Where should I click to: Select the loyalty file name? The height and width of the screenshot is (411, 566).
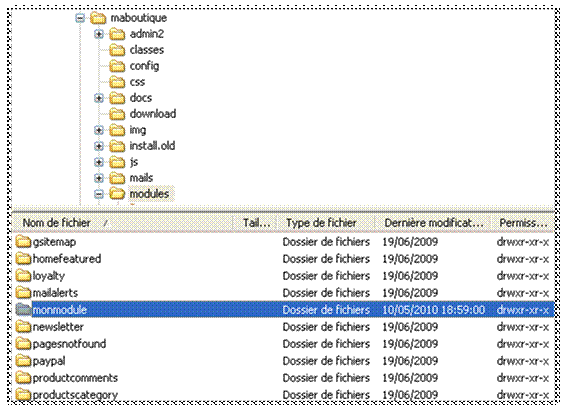49,276
